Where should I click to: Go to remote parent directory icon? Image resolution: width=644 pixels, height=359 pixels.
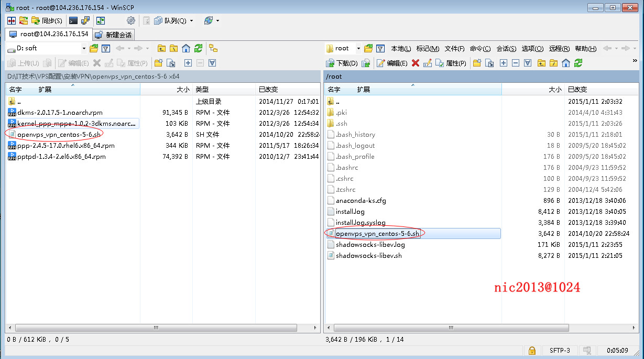pos(541,63)
